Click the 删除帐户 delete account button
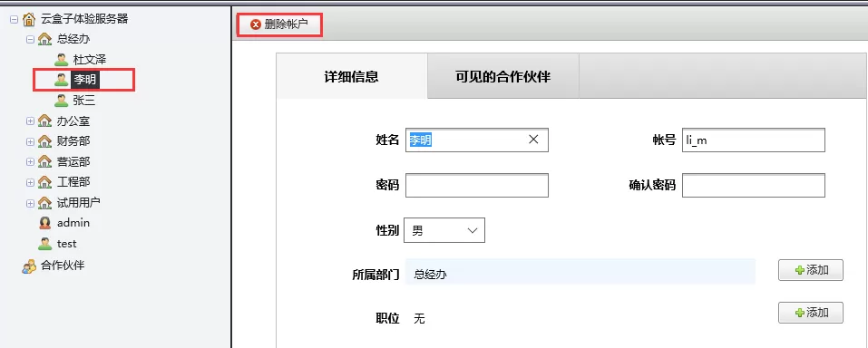Screen dimensions: 868x348 (x=279, y=24)
